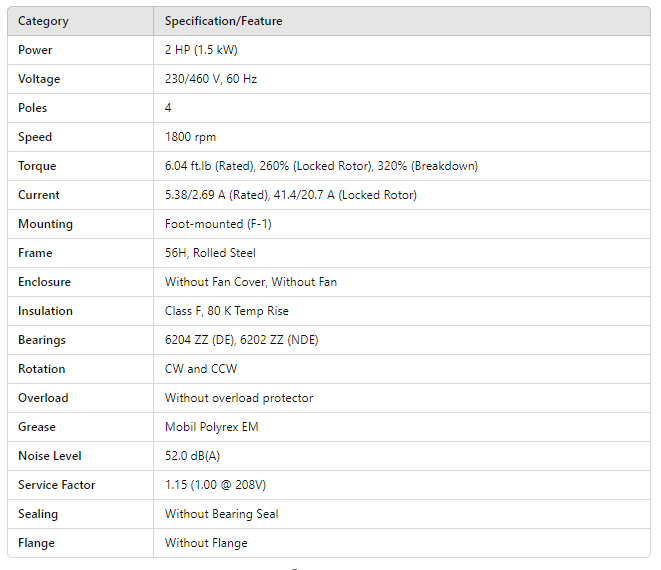Click the Specification/Feature column header

(x=226, y=21)
